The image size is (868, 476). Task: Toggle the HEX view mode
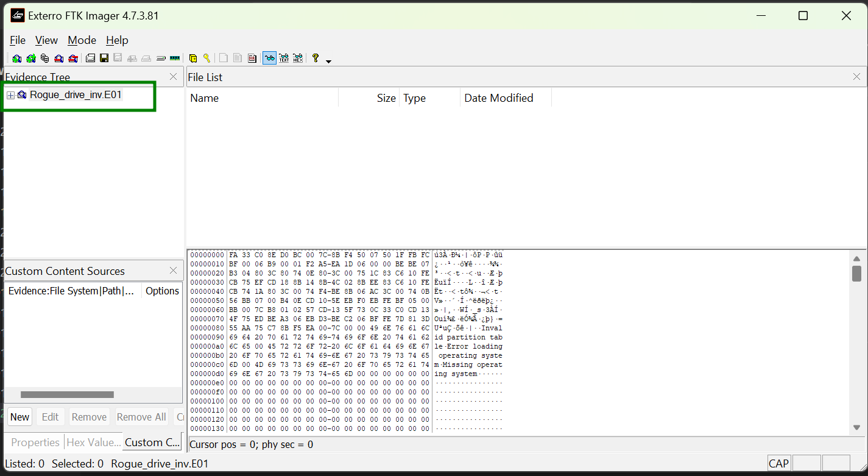[x=298, y=59]
